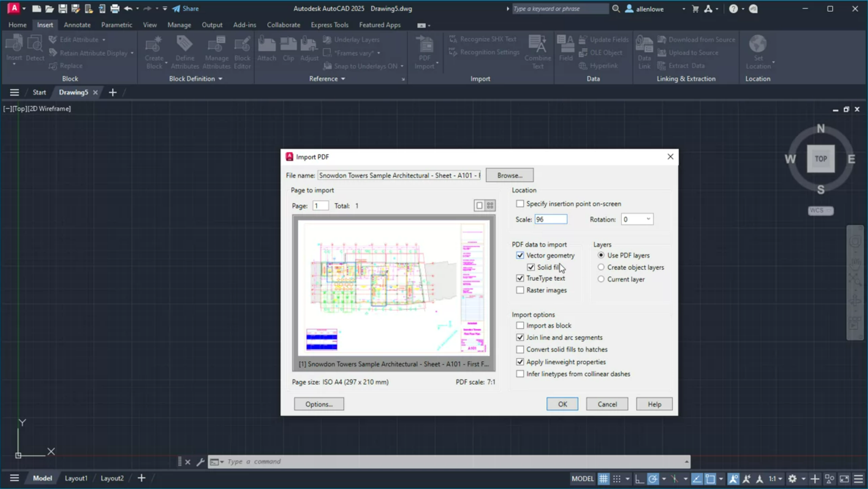The image size is (868, 489).
Task: Click the Save icon in quick access toolbar
Action: pos(62,9)
